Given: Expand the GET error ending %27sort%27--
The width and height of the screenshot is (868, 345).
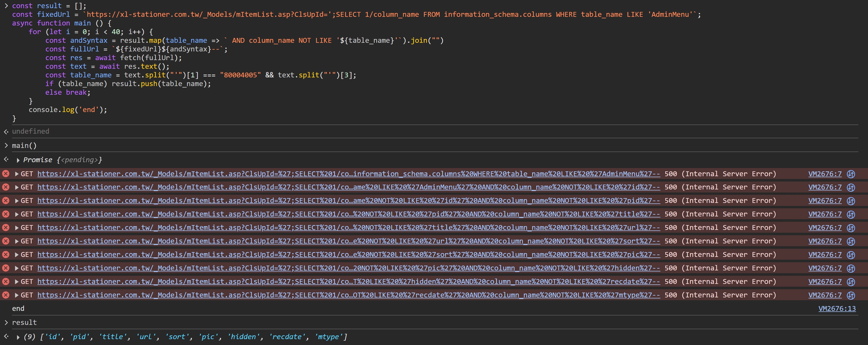Looking at the screenshot, I should click(17, 241).
